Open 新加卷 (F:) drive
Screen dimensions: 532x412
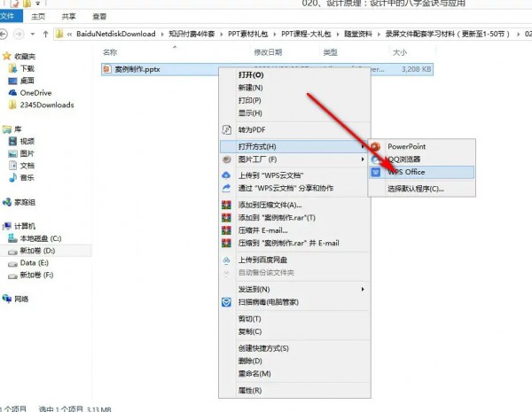36,275
